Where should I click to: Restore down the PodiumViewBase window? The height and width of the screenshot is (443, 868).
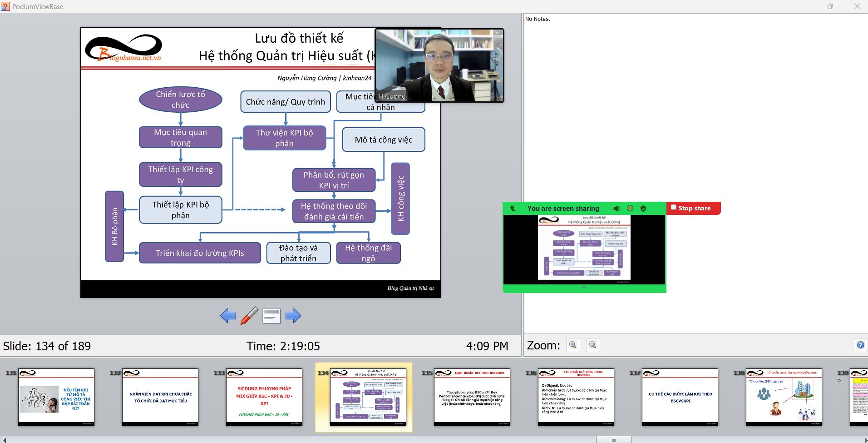[x=830, y=6]
